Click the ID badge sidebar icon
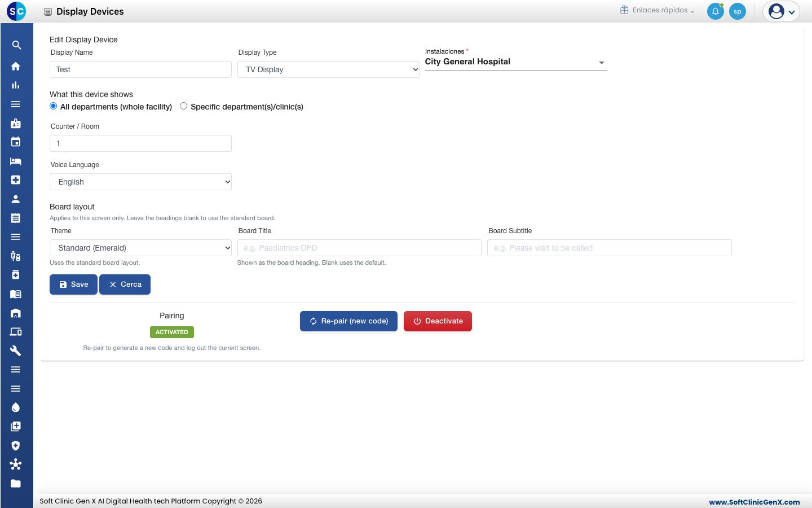Screen dimensions: 812x508 click(16, 123)
